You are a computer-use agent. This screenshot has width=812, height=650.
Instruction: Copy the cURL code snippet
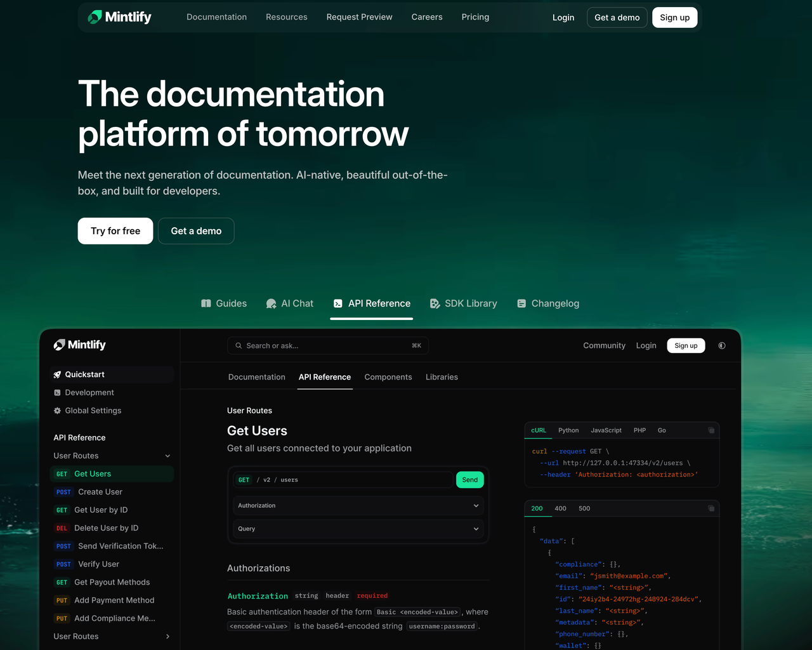711,430
